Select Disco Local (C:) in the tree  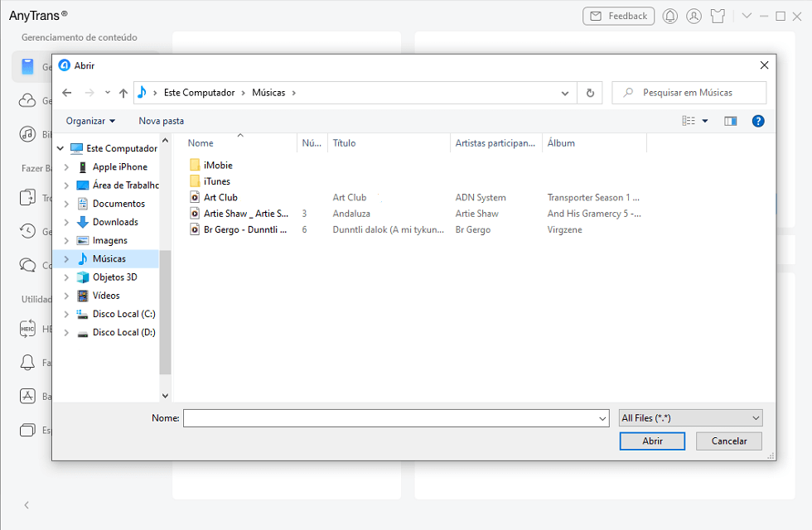click(123, 314)
